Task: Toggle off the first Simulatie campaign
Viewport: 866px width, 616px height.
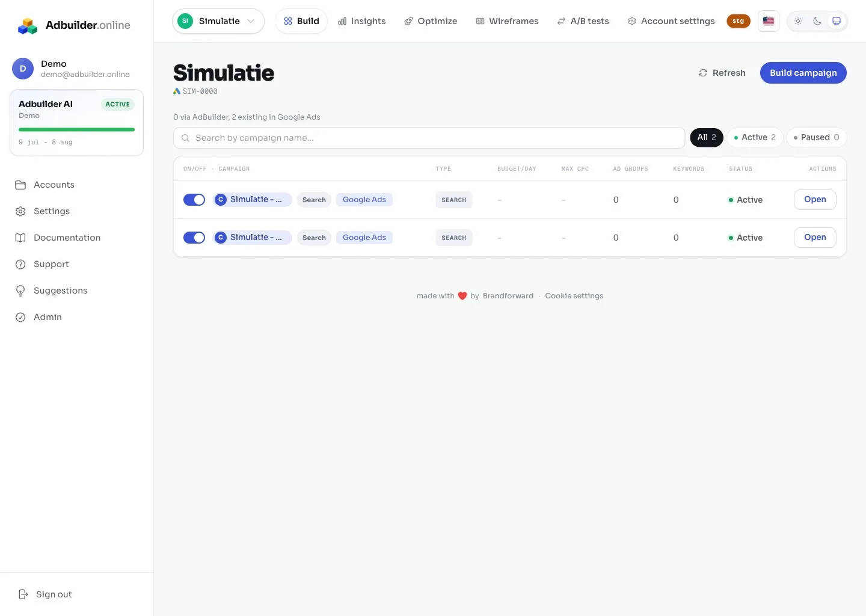Action: [x=194, y=200]
